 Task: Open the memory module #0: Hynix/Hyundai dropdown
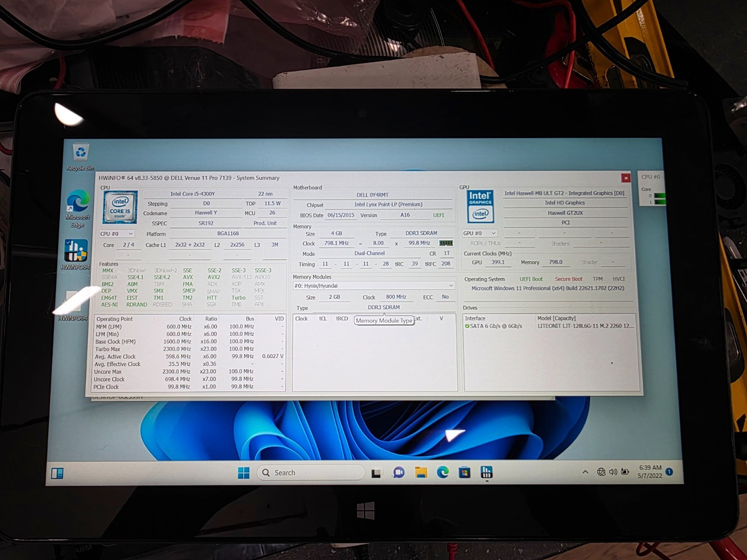(x=373, y=286)
